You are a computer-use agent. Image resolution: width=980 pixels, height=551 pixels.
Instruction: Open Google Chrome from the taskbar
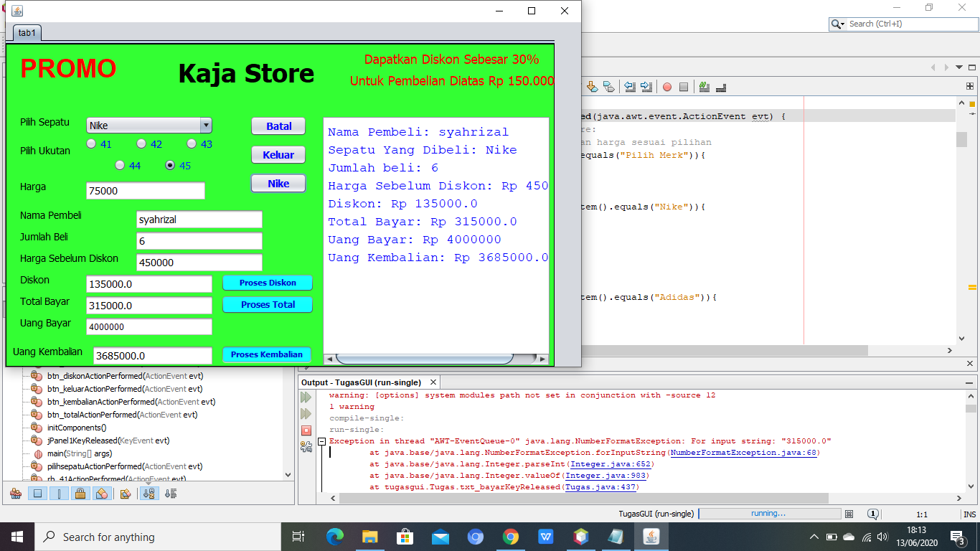(x=511, y=537)
